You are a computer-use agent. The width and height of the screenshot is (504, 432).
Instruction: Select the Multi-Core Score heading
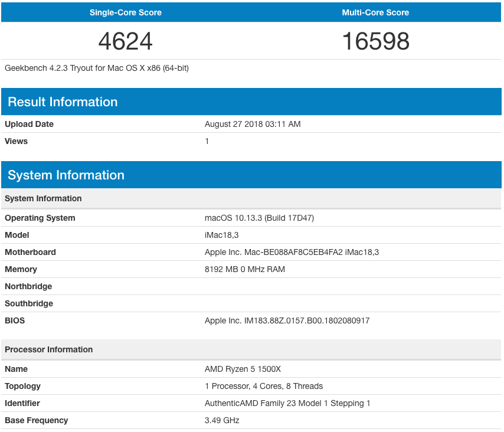pos(375,12)
